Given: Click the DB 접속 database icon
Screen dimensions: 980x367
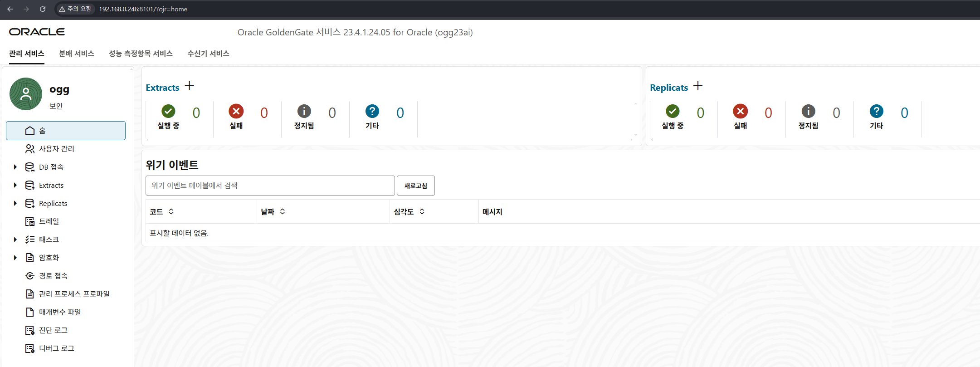Looking at the screenshot, I should [x=30, y=167].
